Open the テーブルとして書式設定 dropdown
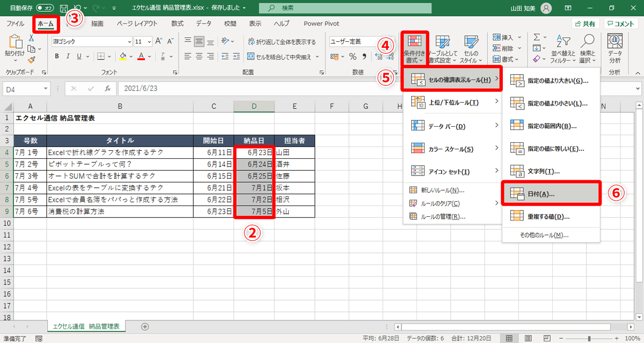Image resolution: width=644 pixels, height=343 pixels. pyautogui.click(x=443, y=49)
